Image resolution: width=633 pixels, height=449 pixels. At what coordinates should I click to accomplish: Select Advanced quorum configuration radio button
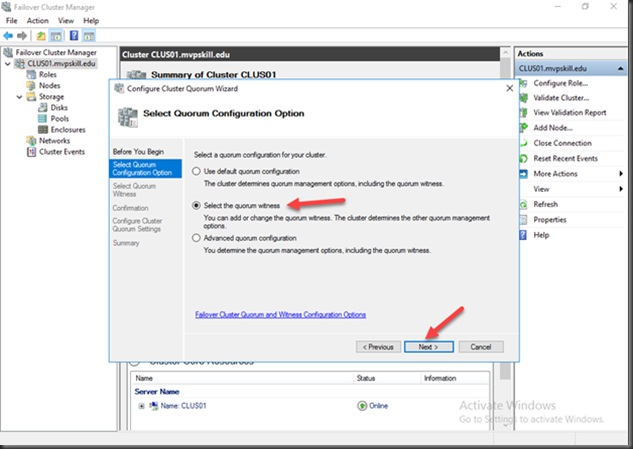coord(196,238)
